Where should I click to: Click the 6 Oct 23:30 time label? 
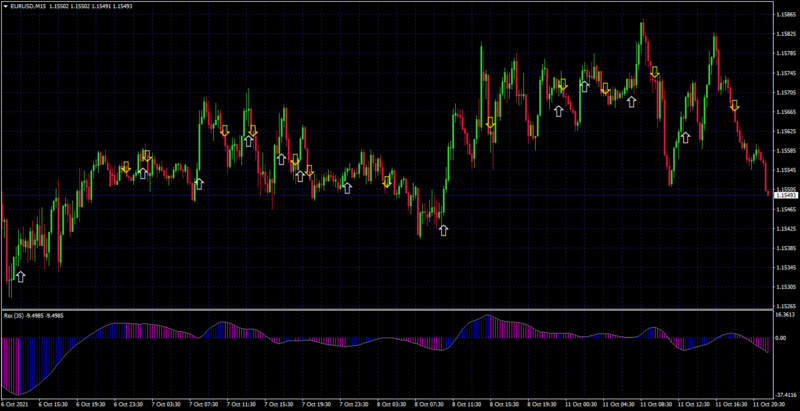pos(129,404)
